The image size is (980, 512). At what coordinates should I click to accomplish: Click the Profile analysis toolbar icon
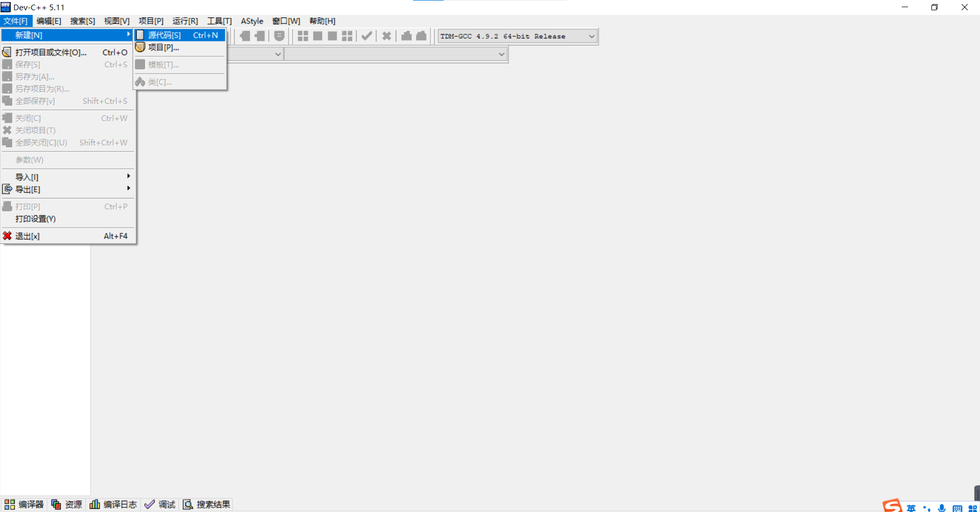click(406, 36)
